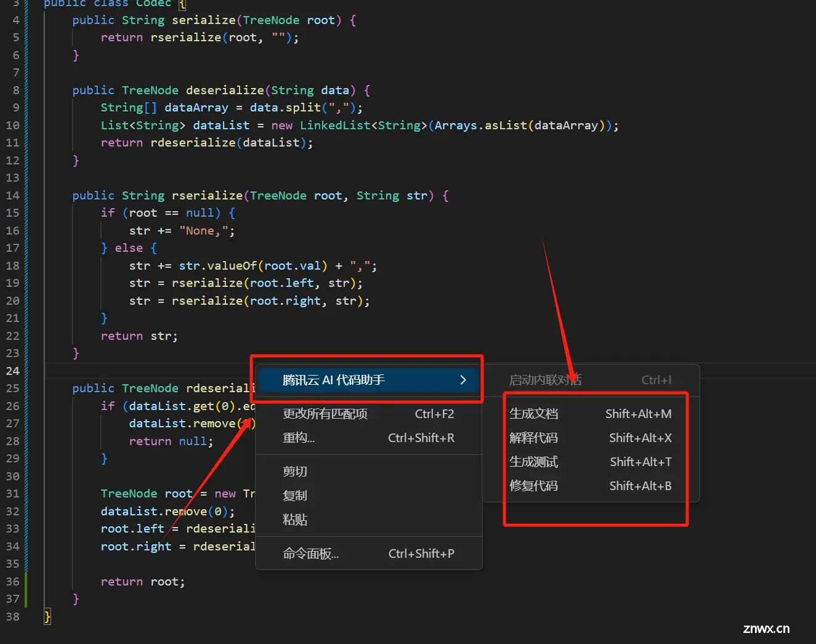The image size is (816, 644).
Task: Click 'LinkedList<String>' on line 10
Action: coord(363,126)
